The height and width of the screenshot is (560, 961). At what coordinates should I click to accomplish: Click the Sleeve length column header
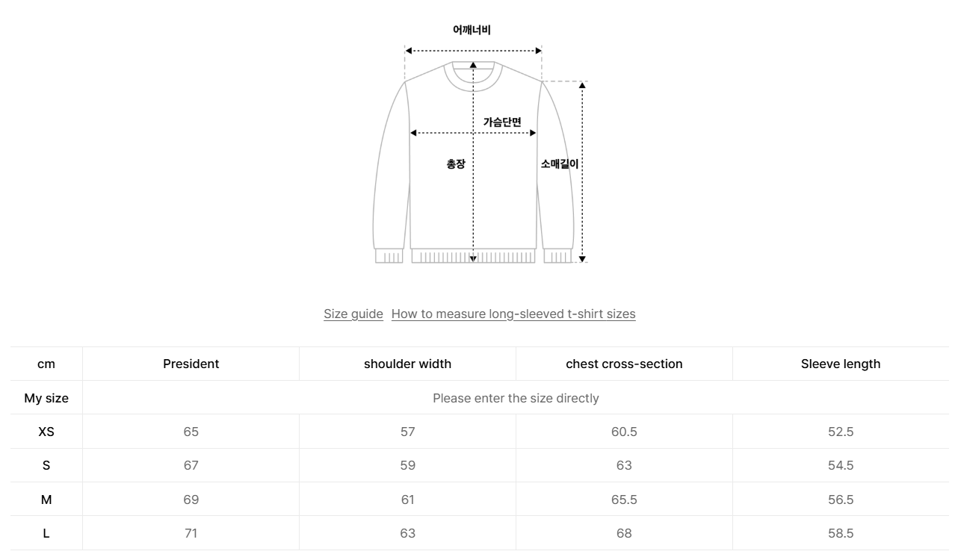pyautogui.click(x=841, y=364)
